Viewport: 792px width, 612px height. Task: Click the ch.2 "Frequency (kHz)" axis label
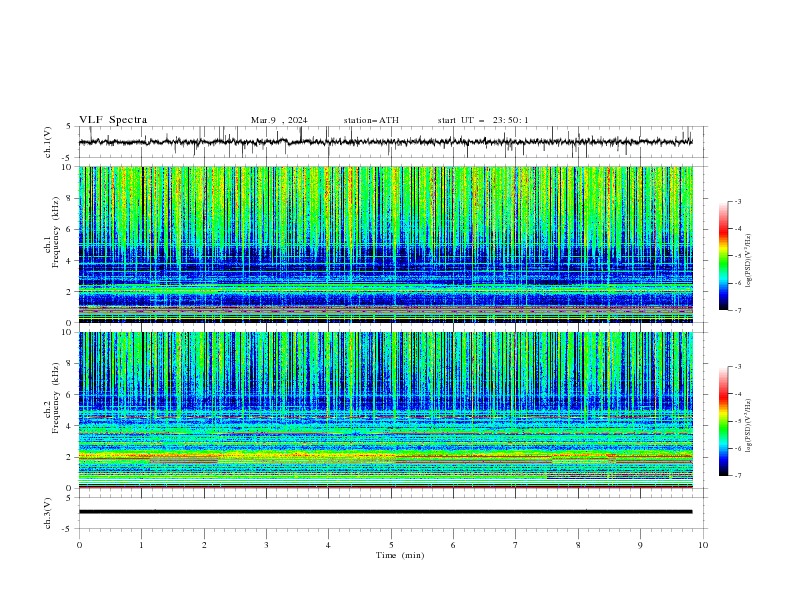tap(56, 398)
